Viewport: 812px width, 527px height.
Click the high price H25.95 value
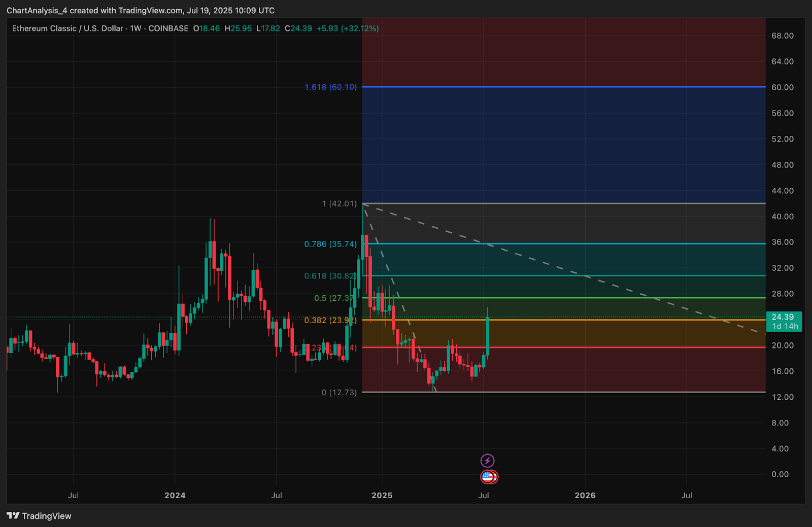(238, 28)
